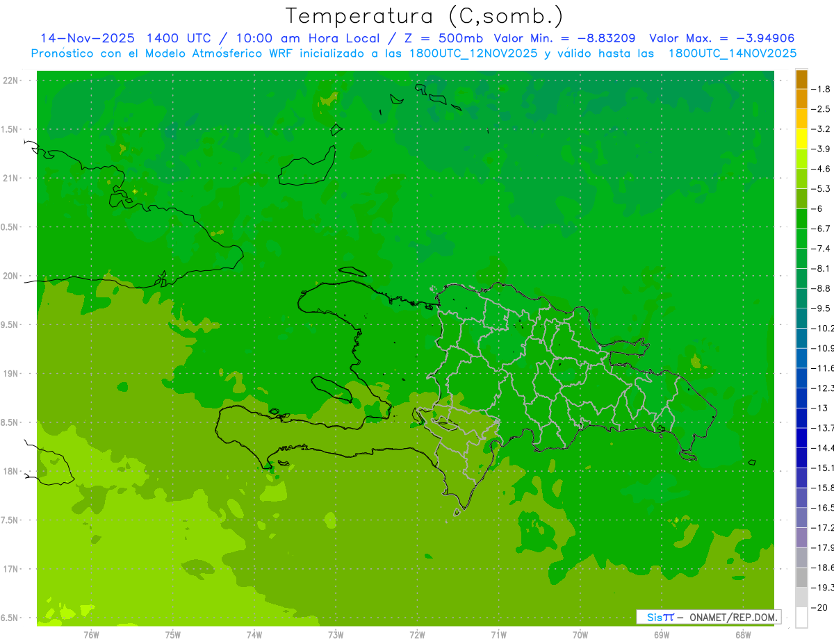Image resolution: width=834 pixels, height=644 pixels.
Task: Click the "18N" latitude axis label
Action: pos(10,472)
